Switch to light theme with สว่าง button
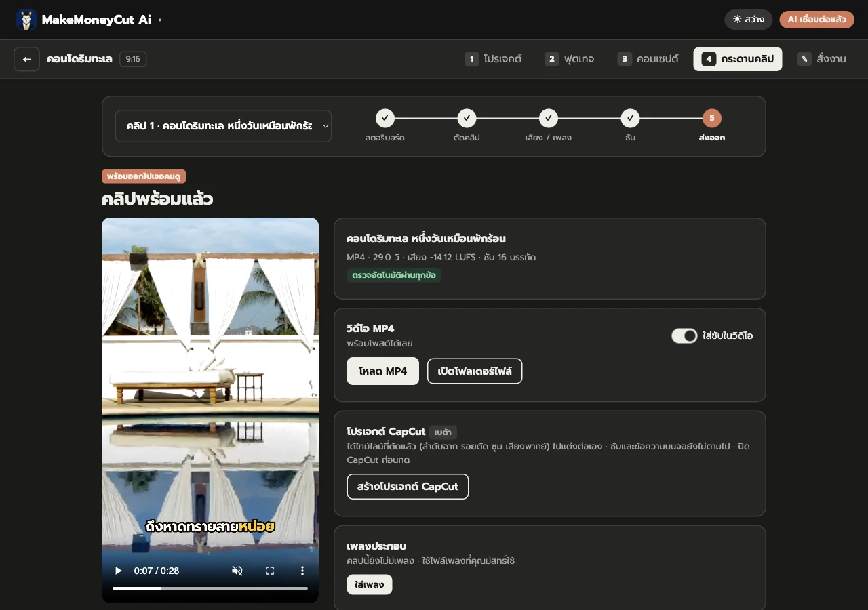This screenshot has width=868, height=610. (x=749, y=20)
